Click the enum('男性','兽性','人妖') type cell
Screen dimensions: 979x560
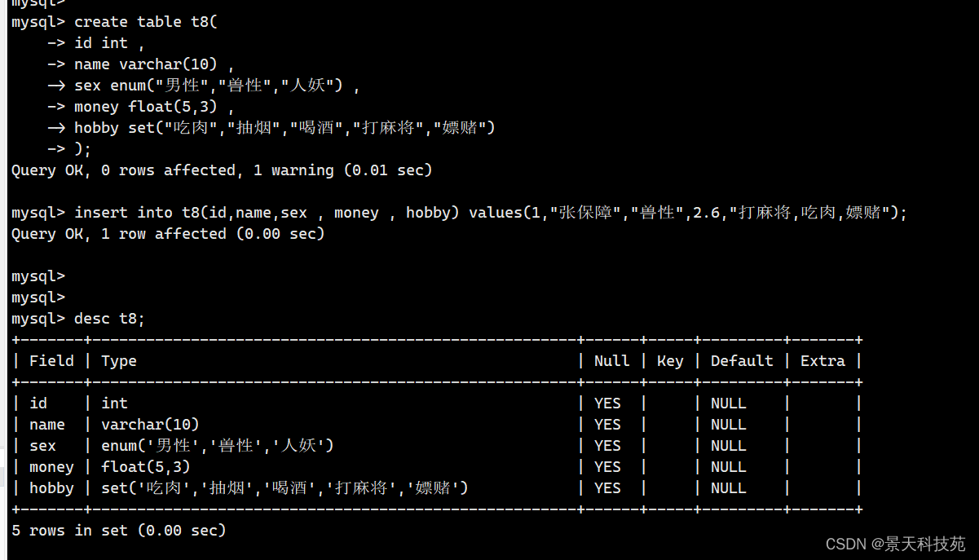[x=218, y=446]
